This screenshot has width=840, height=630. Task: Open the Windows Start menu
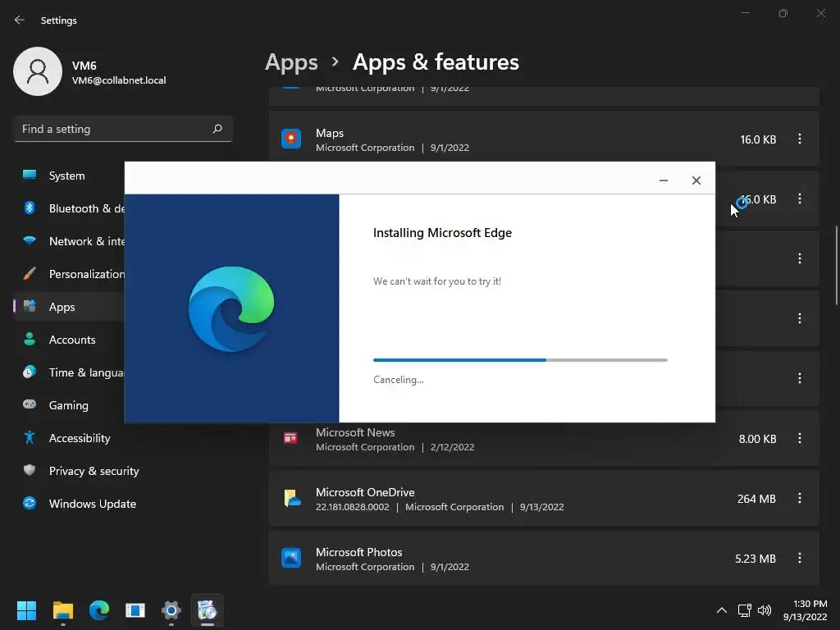tap(26, 610)
